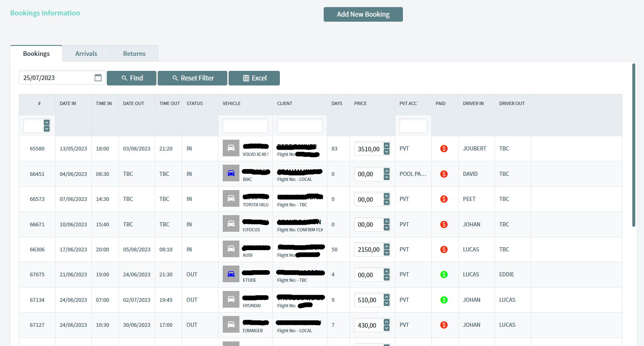Increase price of booking 65580 with up arrow

(387, 145)
